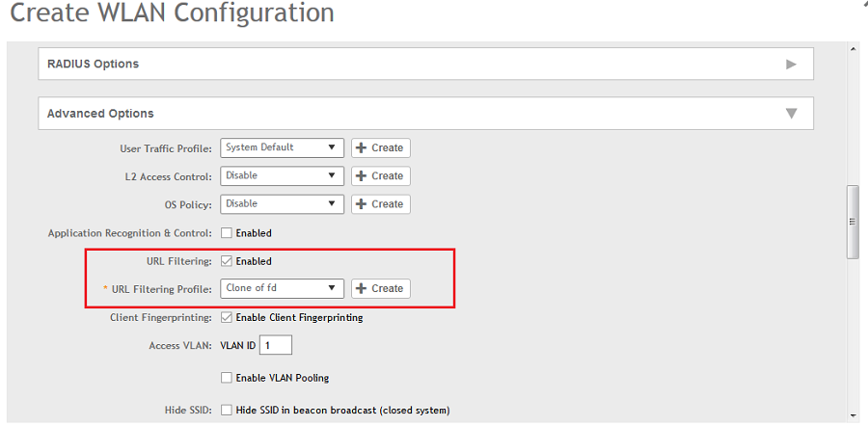The height and width of the screenshot is (426, 868).
Task: Click the vertical scrollbar thumb
Action: click(852, 222)
